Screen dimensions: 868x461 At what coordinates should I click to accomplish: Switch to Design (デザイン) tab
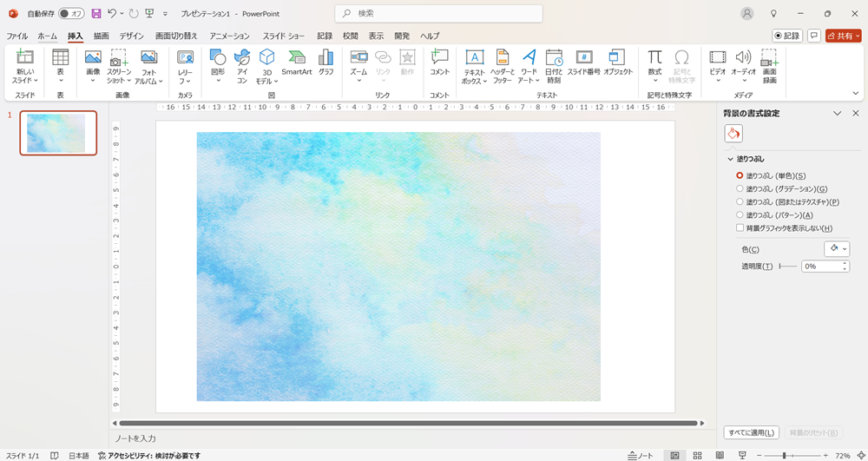coord(132,36)
